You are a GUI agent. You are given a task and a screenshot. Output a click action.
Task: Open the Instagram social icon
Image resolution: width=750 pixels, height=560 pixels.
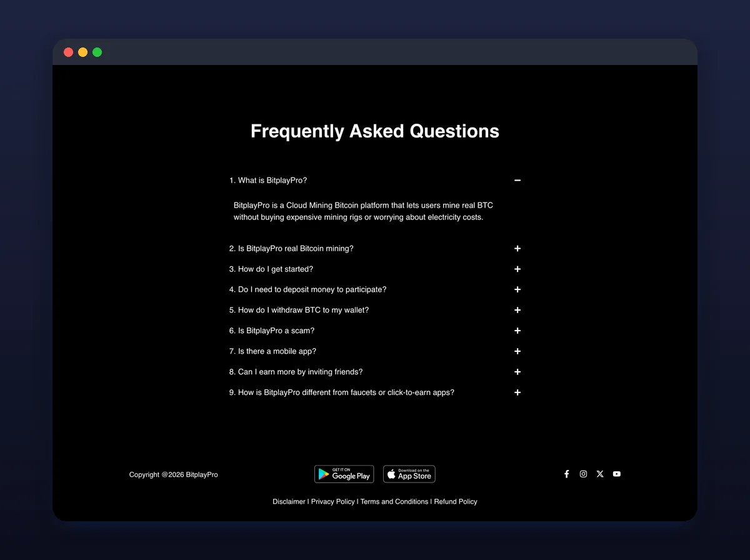(583, 474)
